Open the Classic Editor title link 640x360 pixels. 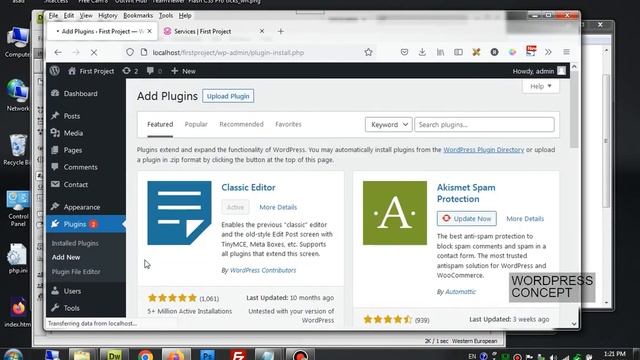248,187
